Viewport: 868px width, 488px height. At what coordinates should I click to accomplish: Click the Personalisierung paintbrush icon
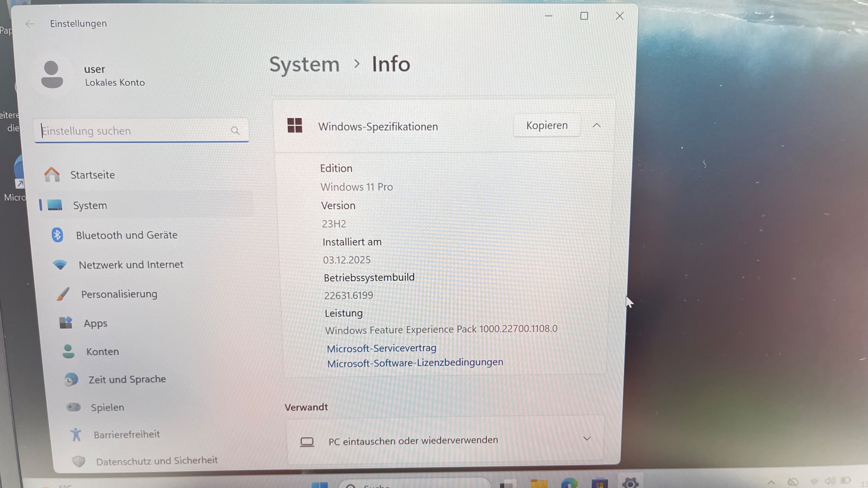63,294
